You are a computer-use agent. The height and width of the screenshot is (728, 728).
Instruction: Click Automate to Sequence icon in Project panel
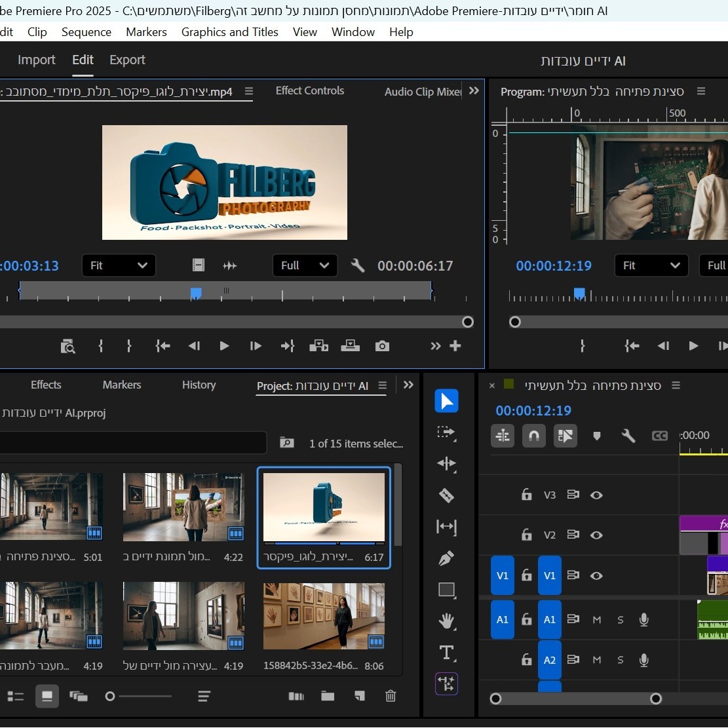[296, 696]
